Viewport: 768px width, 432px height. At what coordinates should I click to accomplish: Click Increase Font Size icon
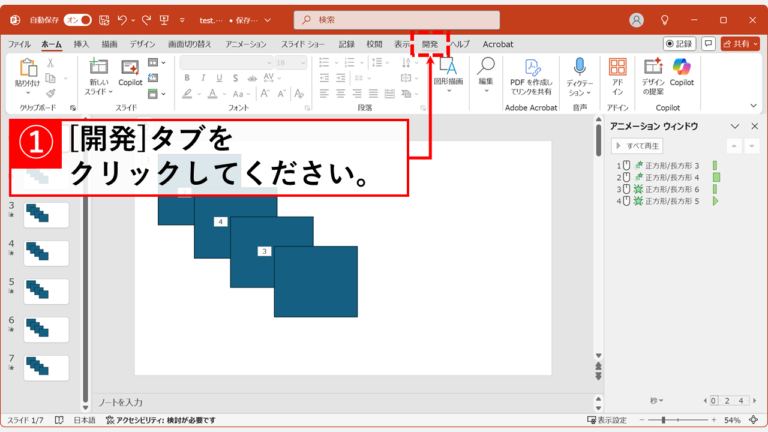(264, 94)
